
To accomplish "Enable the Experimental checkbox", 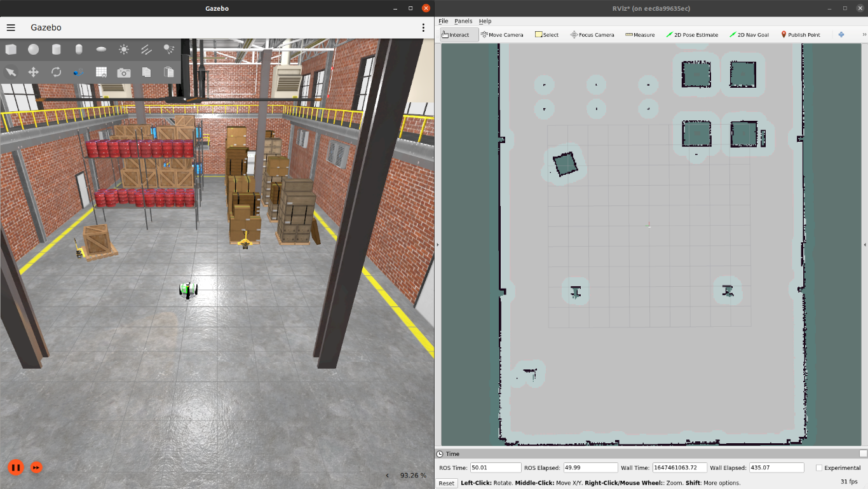I will (819, 468).
